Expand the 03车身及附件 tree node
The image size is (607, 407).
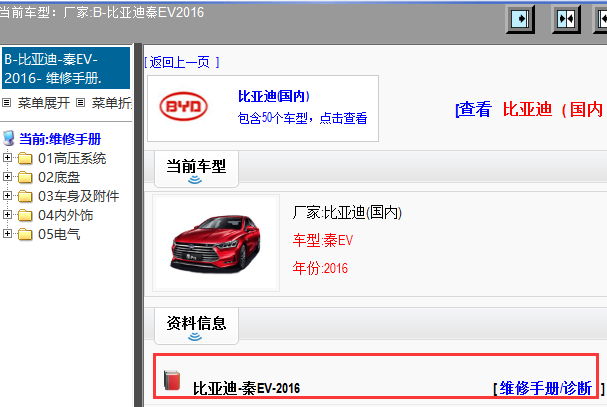(7, 196)
